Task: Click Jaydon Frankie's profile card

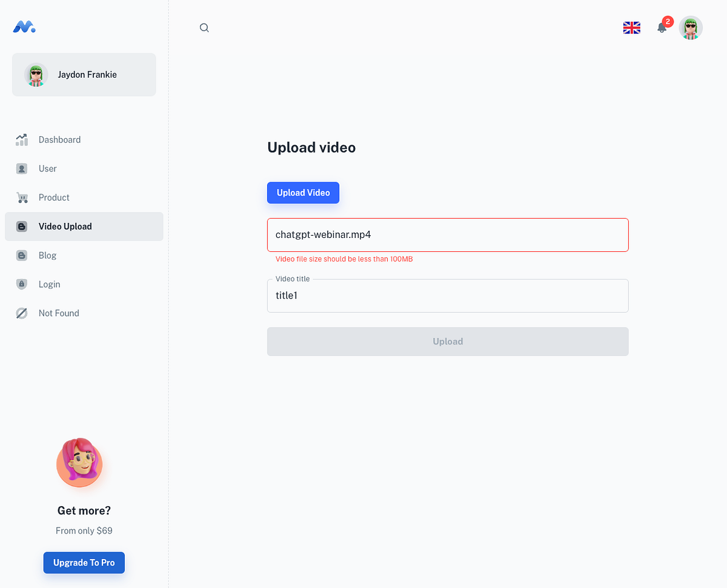Action: 84,74
